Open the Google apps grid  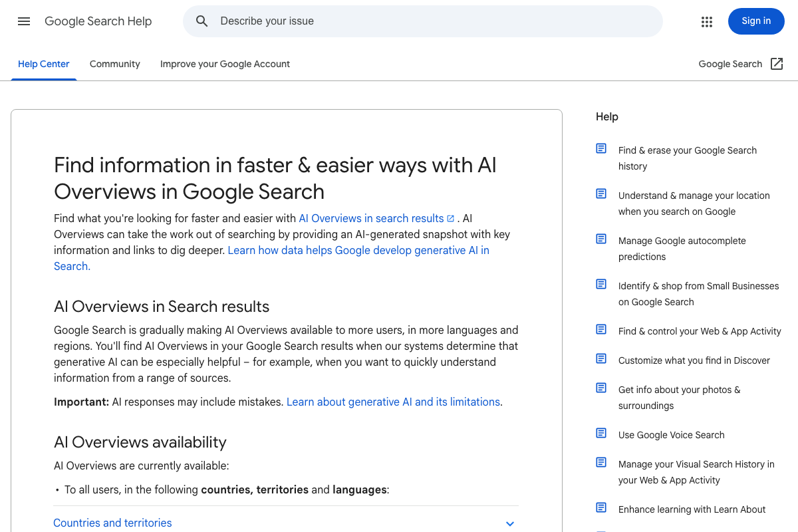pos(707,21)
